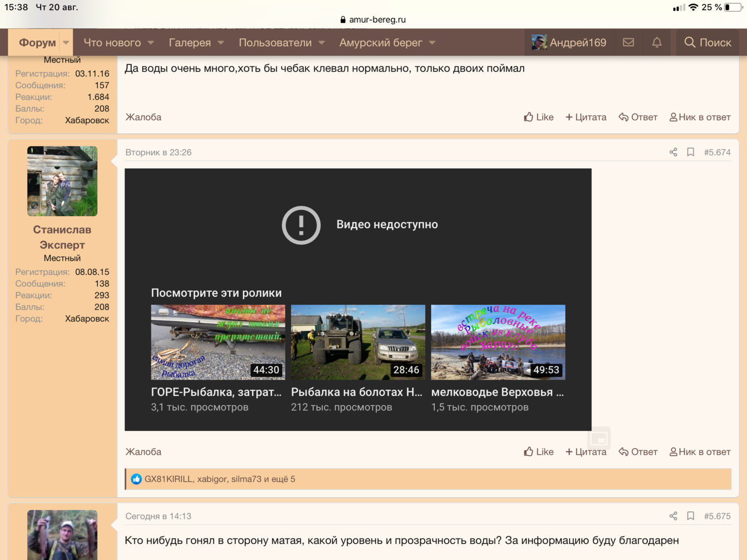
Task: Click Ответ on the top post
Action: click(638, 117)
